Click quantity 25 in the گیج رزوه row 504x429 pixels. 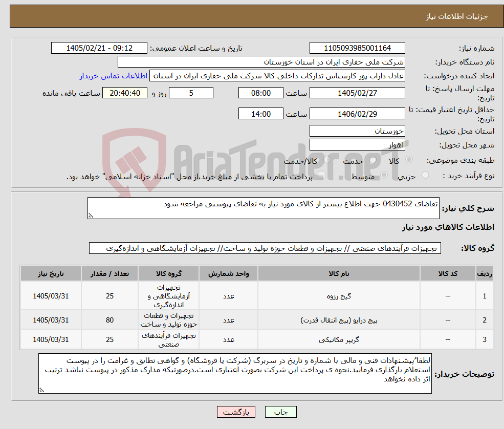tap(109, 296)
